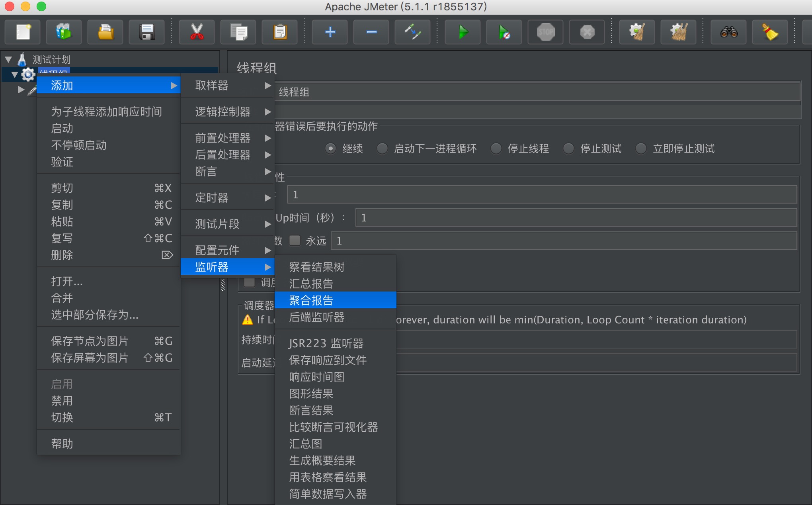812x505 pixels.
Task: Open the 逻辑控制器 submenu
Action: coord(228,112)
